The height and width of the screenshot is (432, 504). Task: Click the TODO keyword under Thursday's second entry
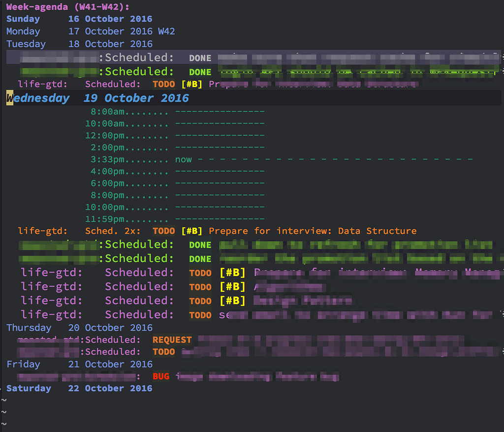point(164,352)
